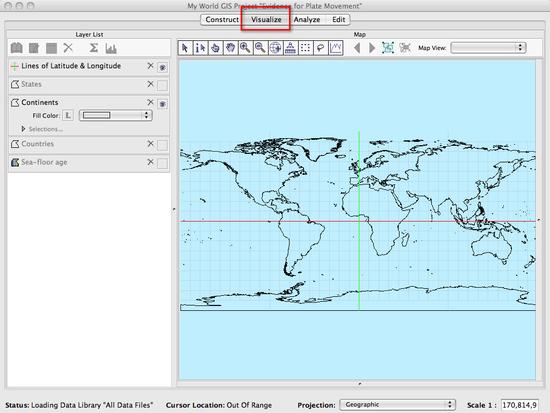Select the Zoom In magnifier tool

click(x=245, y=48)
